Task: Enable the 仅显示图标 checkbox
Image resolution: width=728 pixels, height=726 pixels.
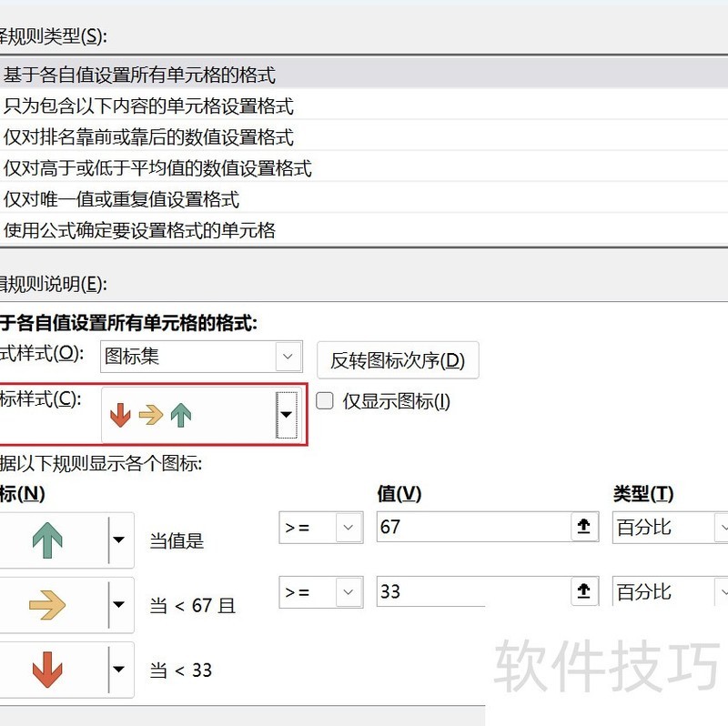Action: 323,401
